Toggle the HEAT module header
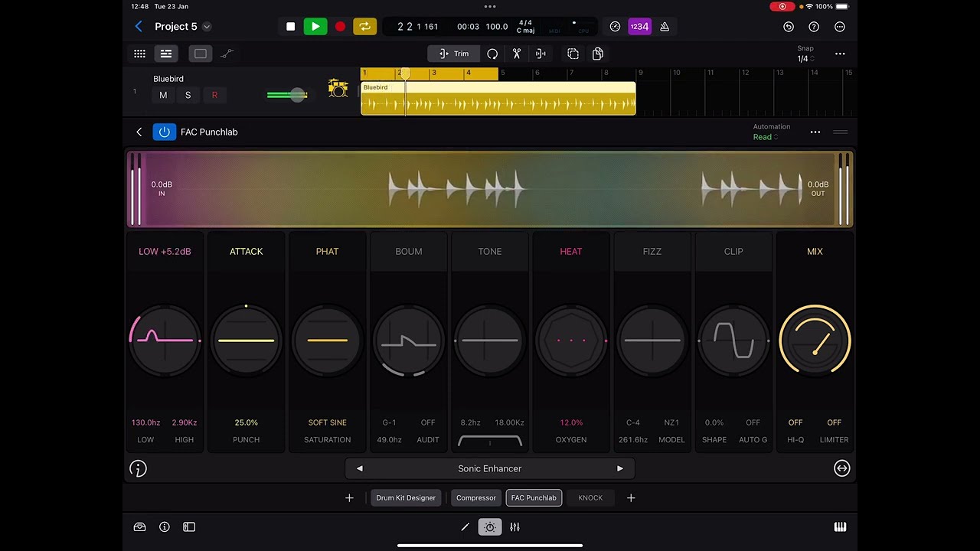 coord(571,251)
